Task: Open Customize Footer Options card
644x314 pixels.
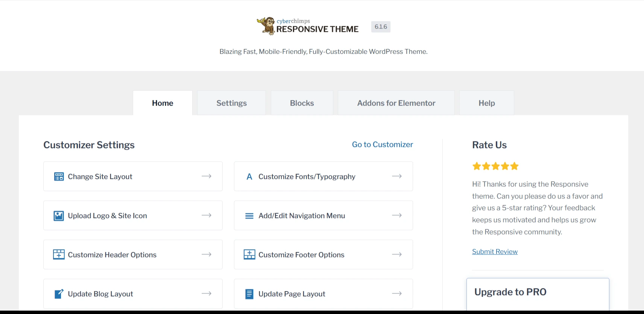Action: [x=324, y=255]
